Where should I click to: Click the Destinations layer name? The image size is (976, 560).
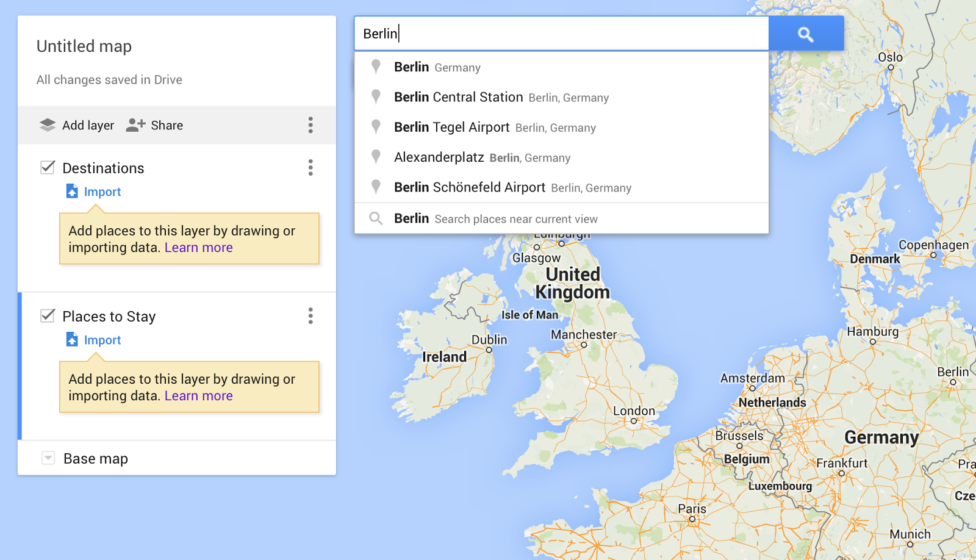click(x=104, y=168)
